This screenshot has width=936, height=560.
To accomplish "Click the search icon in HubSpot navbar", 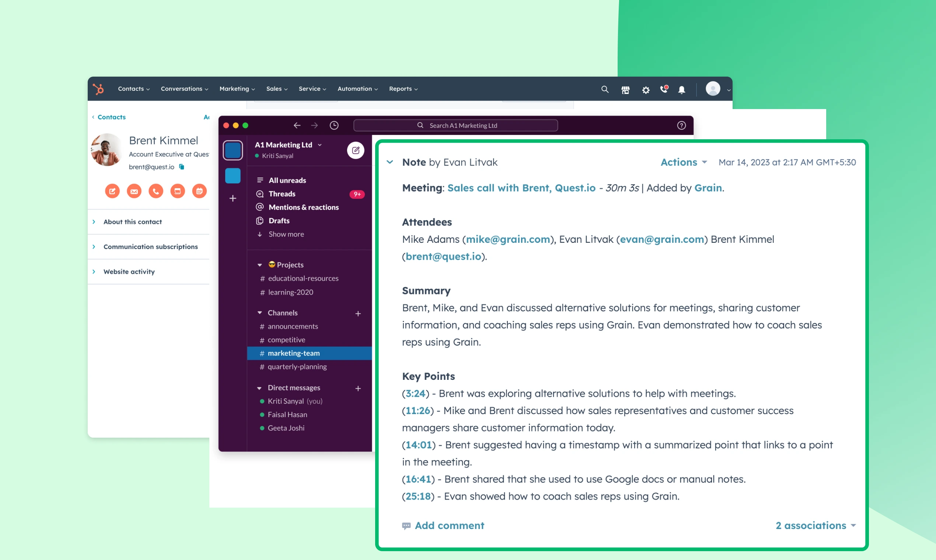I will (x=604, y=89).
